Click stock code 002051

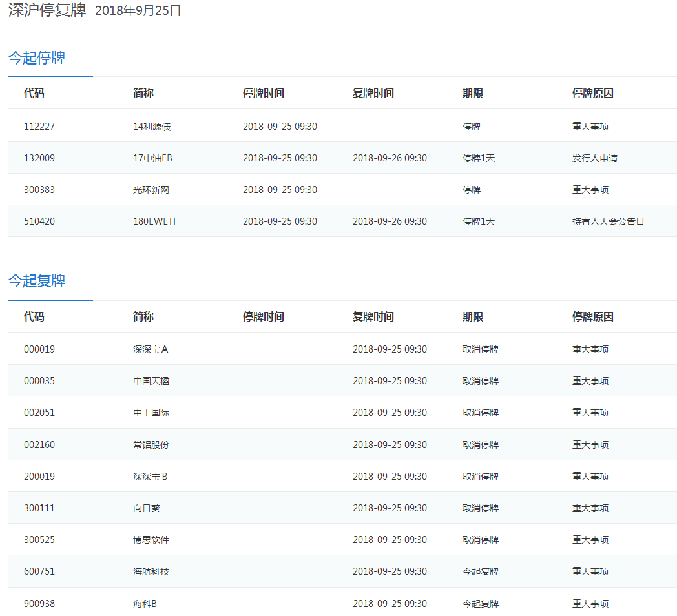pos(39,413)
